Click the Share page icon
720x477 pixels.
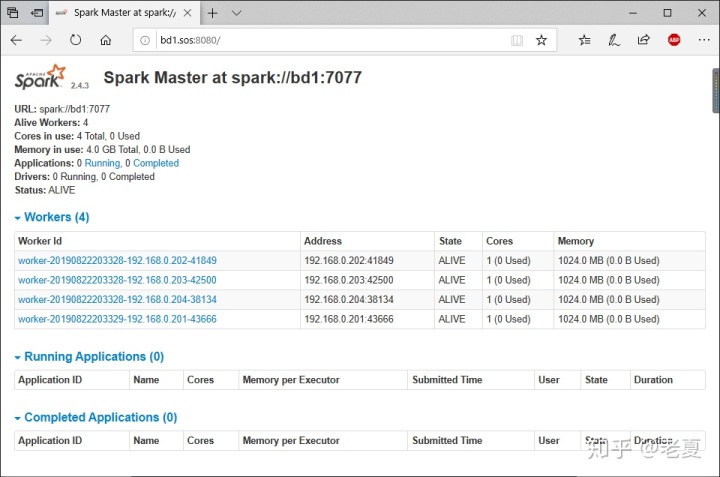tap(644, 40)
